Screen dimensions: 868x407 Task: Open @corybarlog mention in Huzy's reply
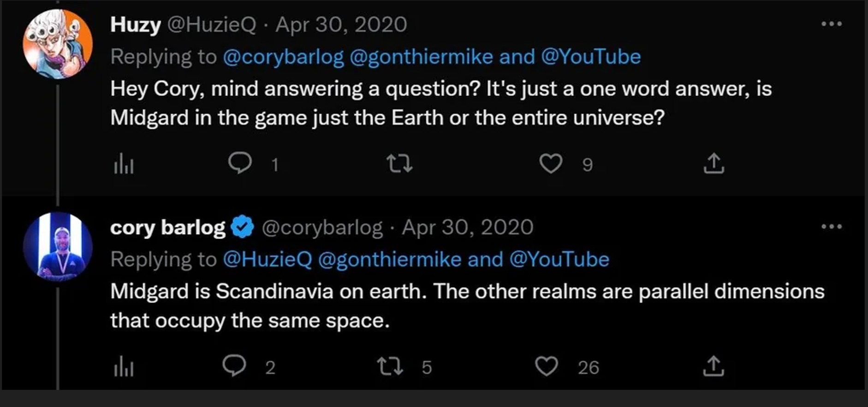pyautogui.click(x=284, y=57)
